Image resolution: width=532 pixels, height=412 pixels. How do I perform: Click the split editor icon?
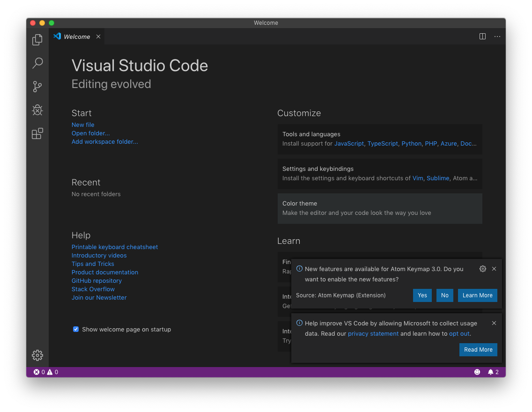tap(482, 36)
